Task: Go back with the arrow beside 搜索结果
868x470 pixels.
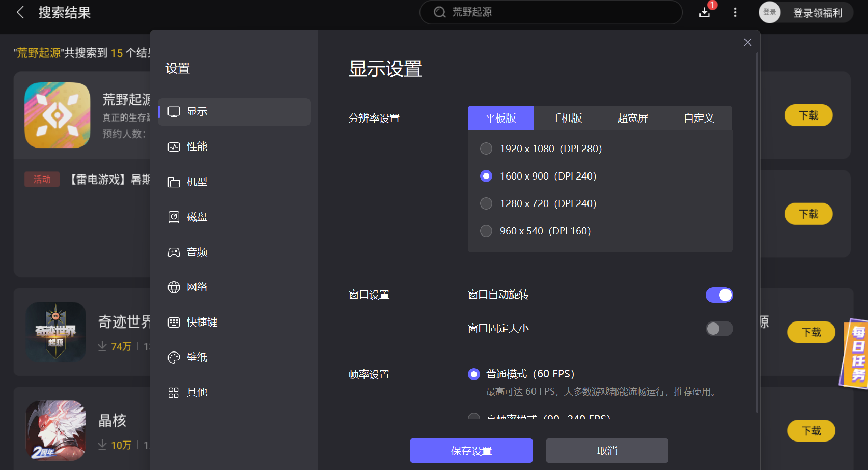Action: [x=21, y=12]
